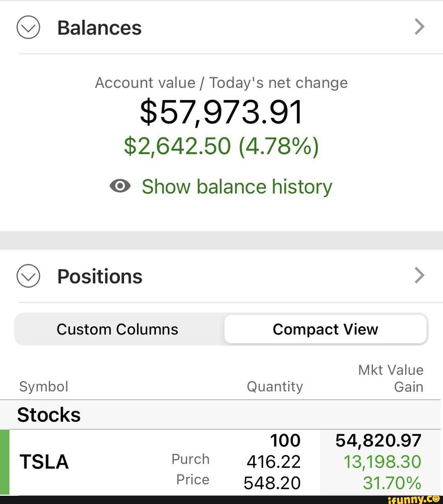Tap the Mkt Value Gain header

coord(390,378)
